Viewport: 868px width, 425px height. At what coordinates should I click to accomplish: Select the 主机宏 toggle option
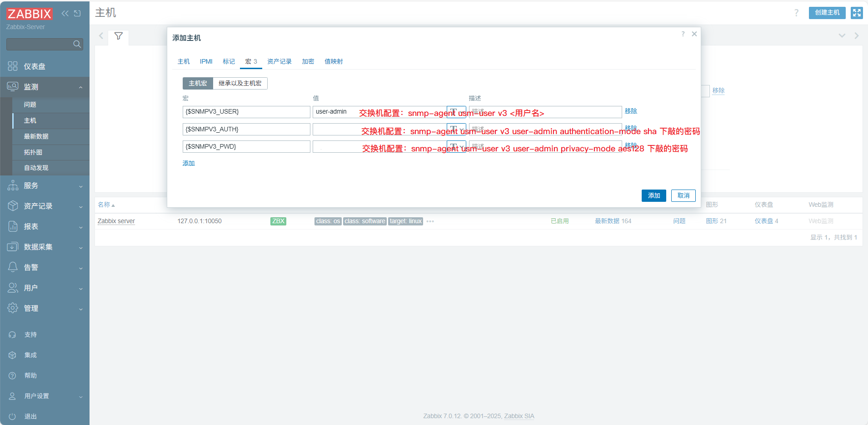tap(198, 83)
